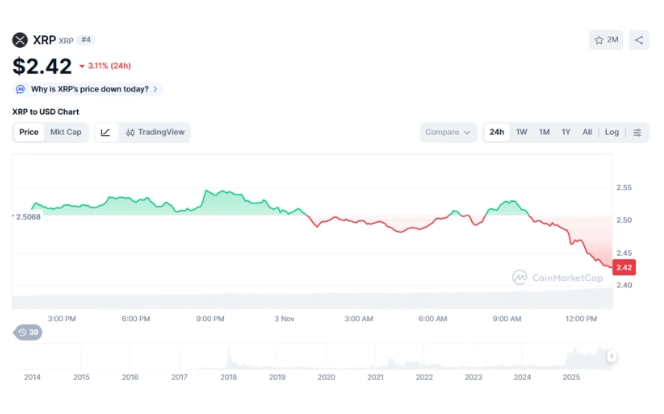Select the Mkt Cap tab
The height and width of the screenshot is (414, 664).
tap(66, 132)
